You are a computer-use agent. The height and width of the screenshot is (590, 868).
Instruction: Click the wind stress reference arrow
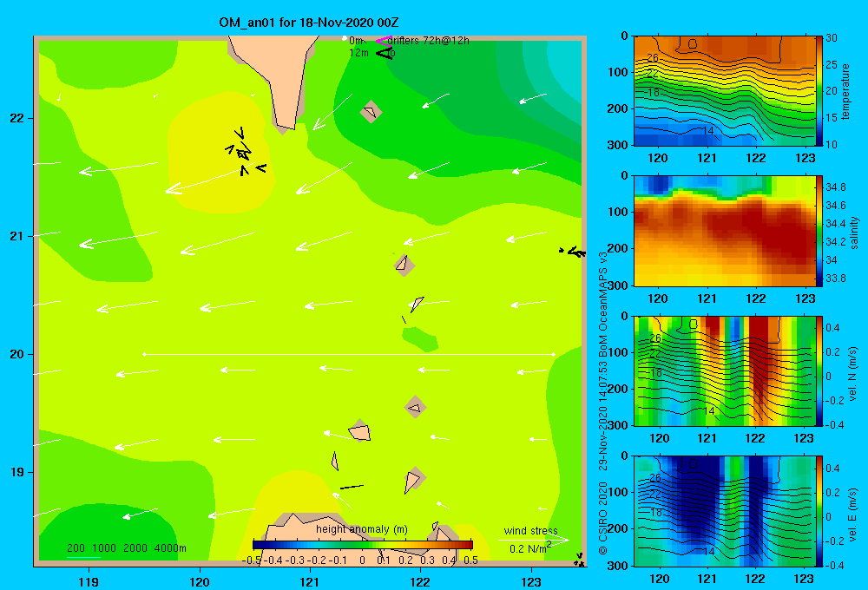tap(534, 540)
